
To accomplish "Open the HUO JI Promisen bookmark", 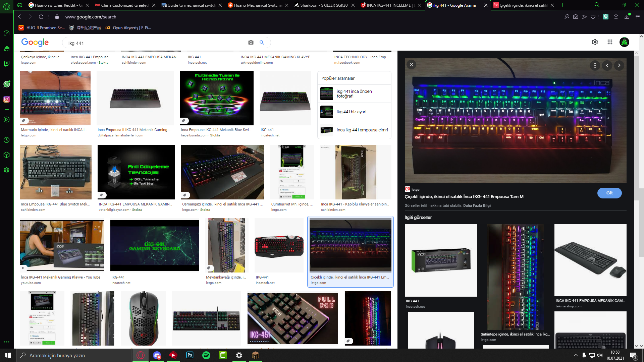I will 41,28.
